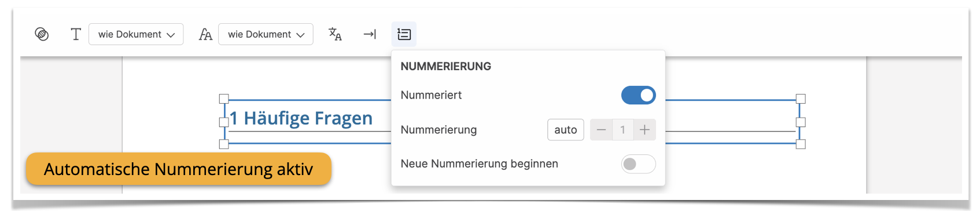Click the top-right selection handle of heading
This screenshot has height=211, width=980.
(x=801, y=99)
